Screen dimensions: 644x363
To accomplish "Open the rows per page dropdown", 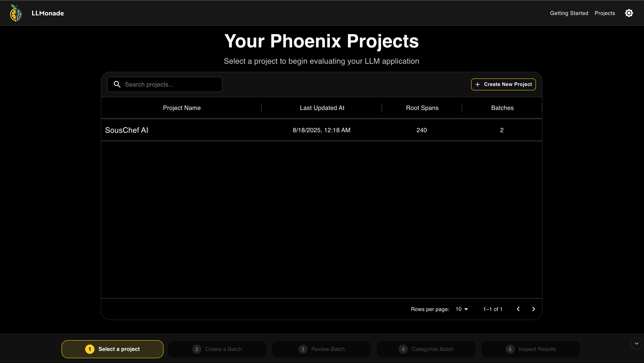I will point(462,309).
